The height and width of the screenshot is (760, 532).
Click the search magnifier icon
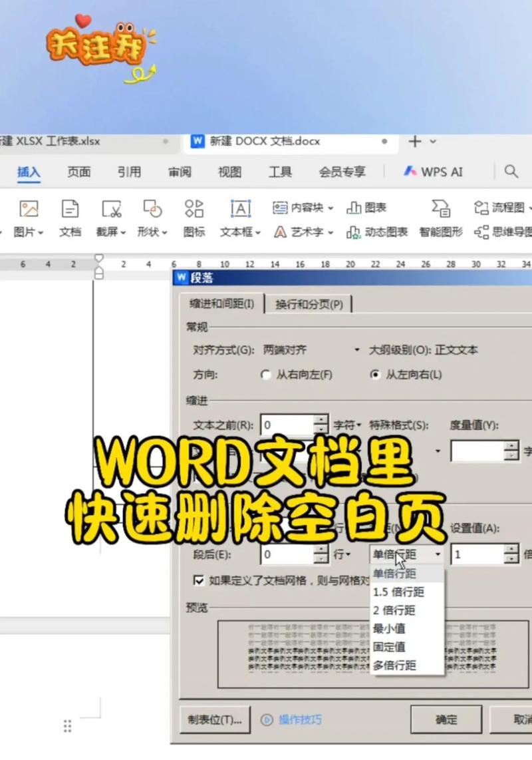[x=511, y=171]
